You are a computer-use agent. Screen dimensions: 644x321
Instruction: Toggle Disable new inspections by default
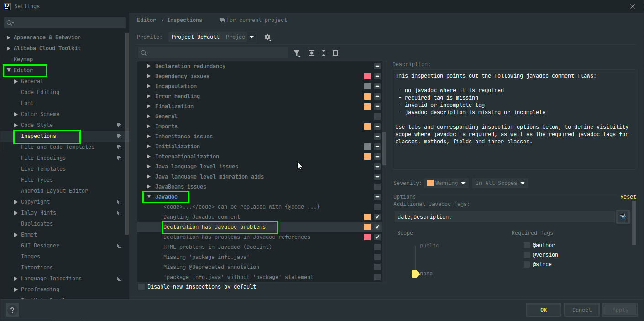click(141, 287)
